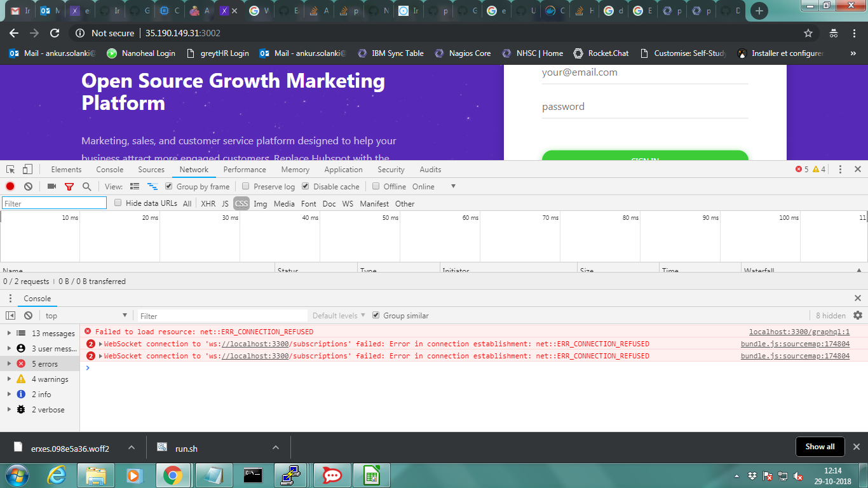The height and width of the screenshot is (488, 868).
Task: Uncheck the Disable cache option
Action: click(306, 186)
